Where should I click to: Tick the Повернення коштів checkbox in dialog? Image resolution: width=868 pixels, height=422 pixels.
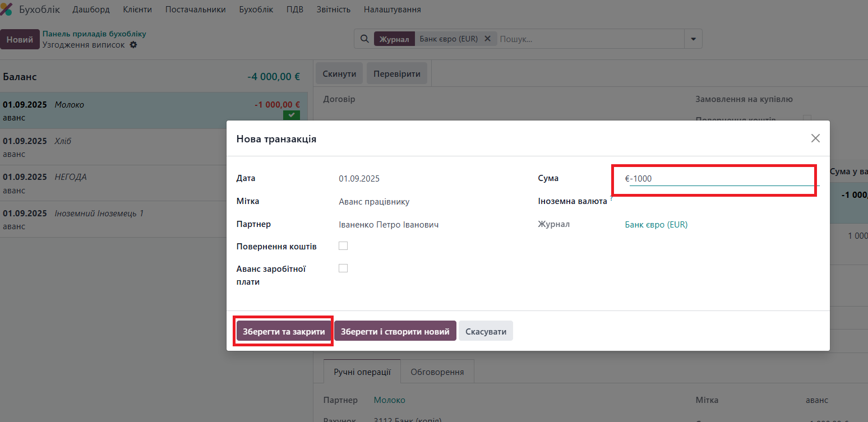tap(343, 246)
